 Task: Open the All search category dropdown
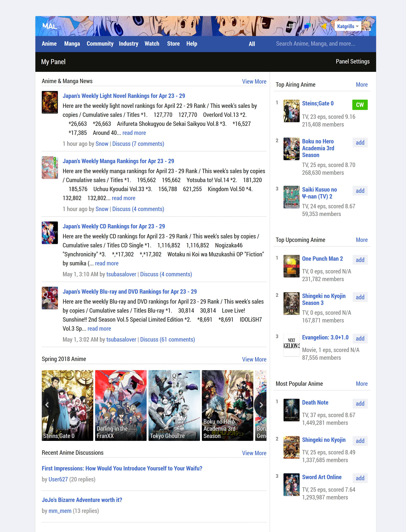pos(252,44)
